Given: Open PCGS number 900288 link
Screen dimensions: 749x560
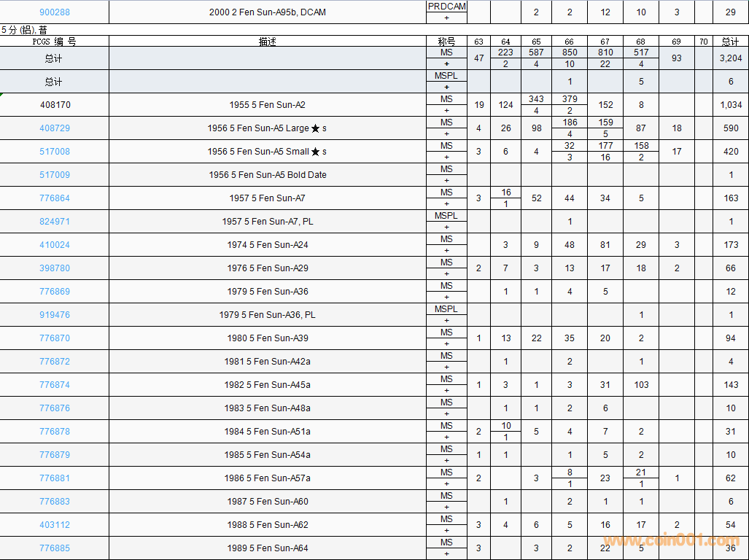Looking at the screenshot, I should click(x=55, y=12).
